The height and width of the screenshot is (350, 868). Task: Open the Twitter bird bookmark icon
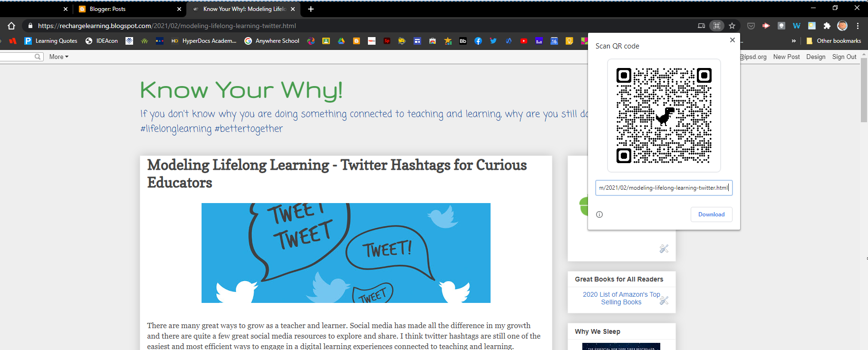pos(493,41)
